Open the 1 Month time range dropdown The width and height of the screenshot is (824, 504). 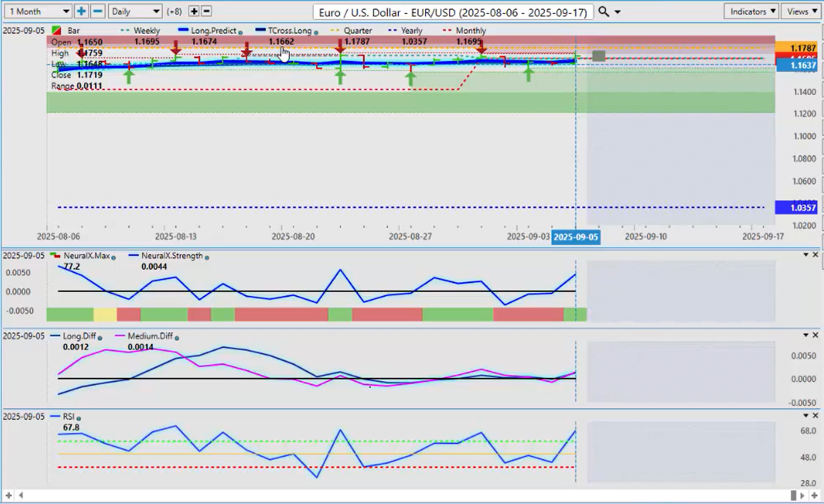(x=38, y=12)
